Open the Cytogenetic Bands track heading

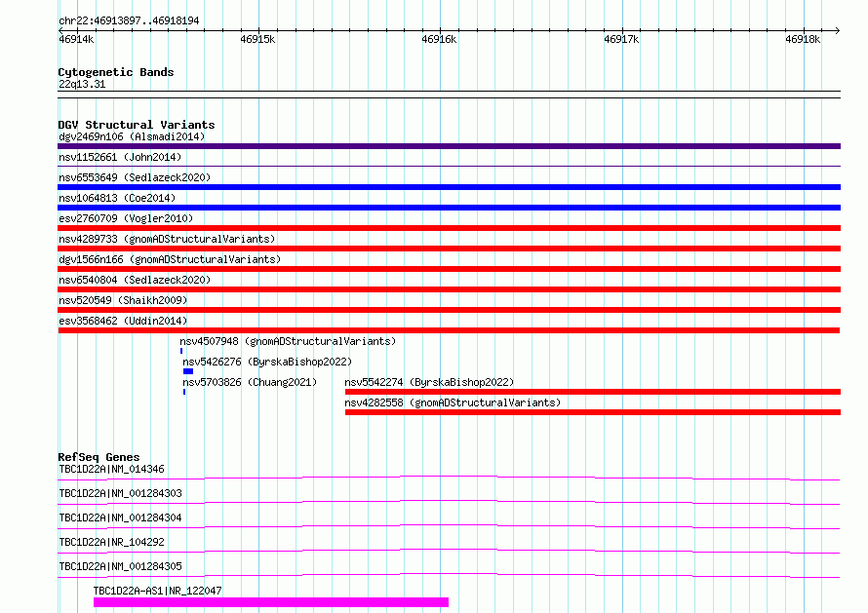click(116, 72)
